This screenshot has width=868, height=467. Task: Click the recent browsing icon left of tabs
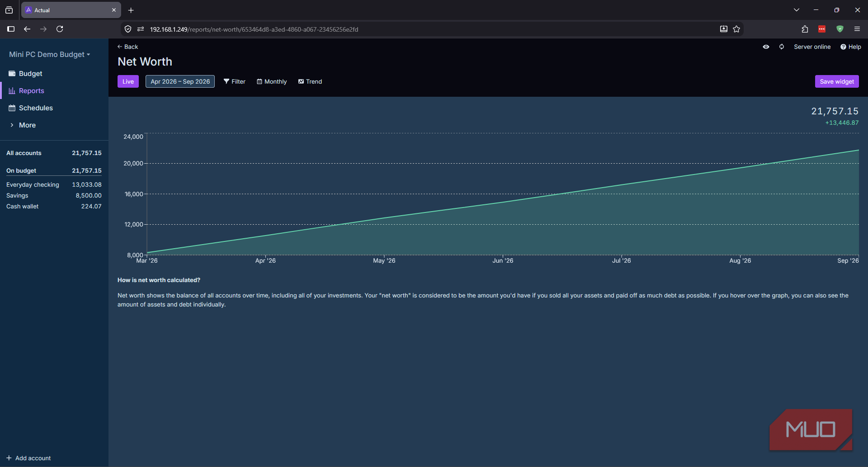pyautogui.click(x=9, y=10)
